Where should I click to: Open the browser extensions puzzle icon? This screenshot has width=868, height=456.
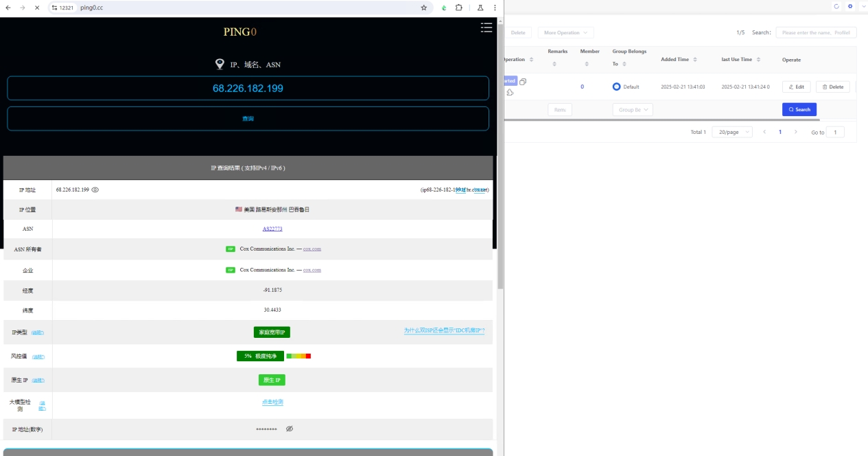pos(458,8)
